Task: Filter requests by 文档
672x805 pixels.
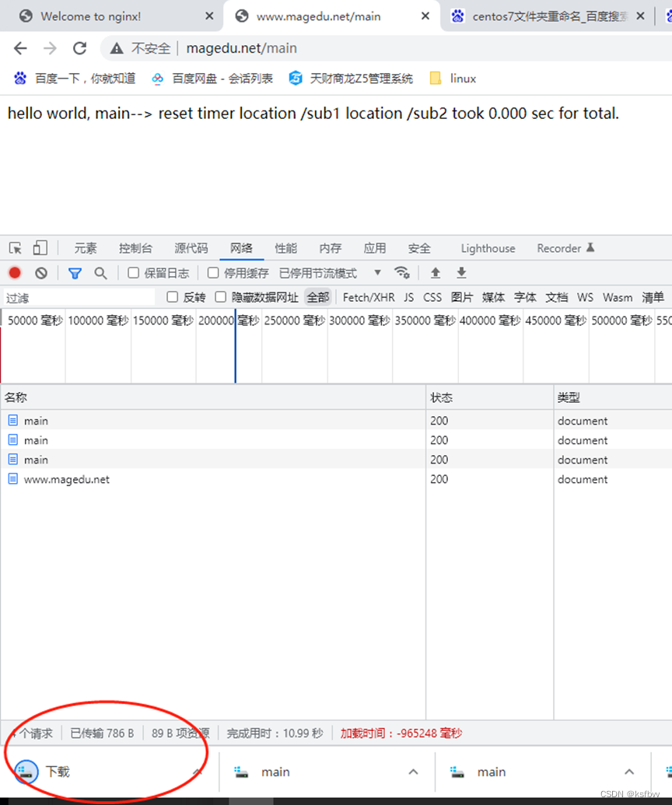Action: click(x=556, y=297)
